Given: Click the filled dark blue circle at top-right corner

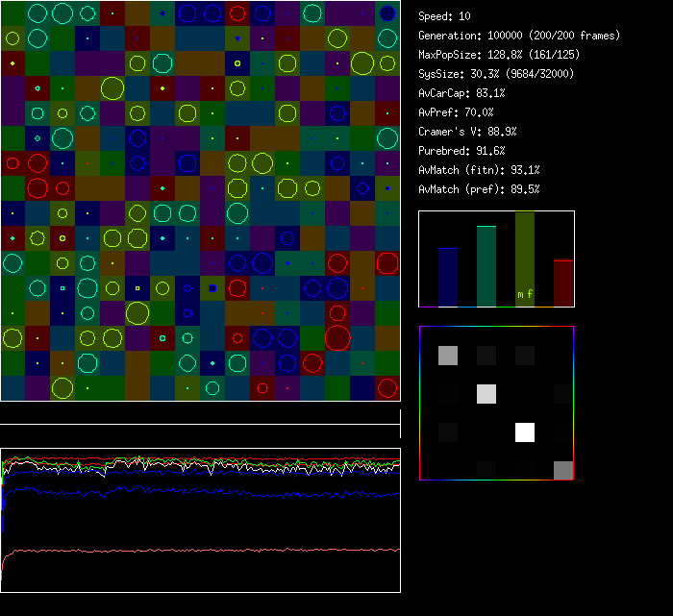Looking at the screenshot, I should [387, 13].
